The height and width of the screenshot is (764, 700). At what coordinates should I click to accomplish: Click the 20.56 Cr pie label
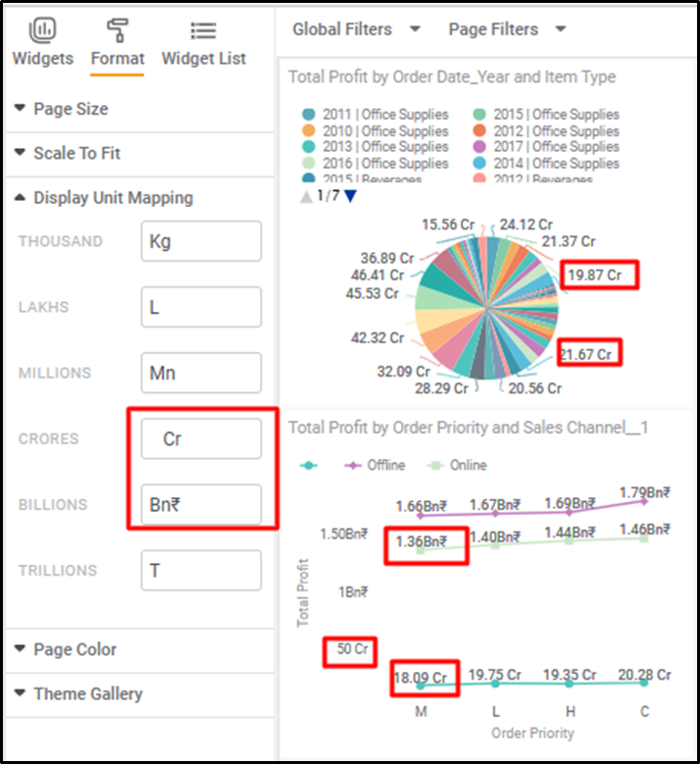tap(535, 388)
